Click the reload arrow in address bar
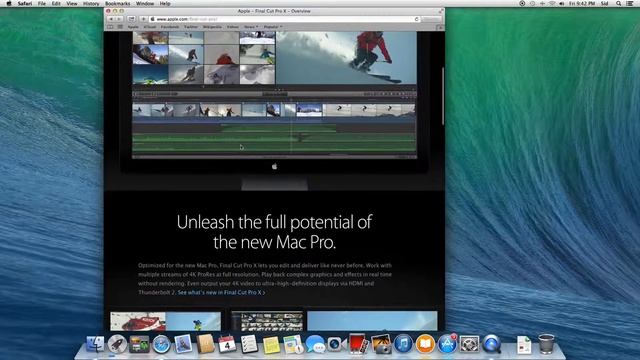The image size is (640, 360). click(x=416, y=19)
